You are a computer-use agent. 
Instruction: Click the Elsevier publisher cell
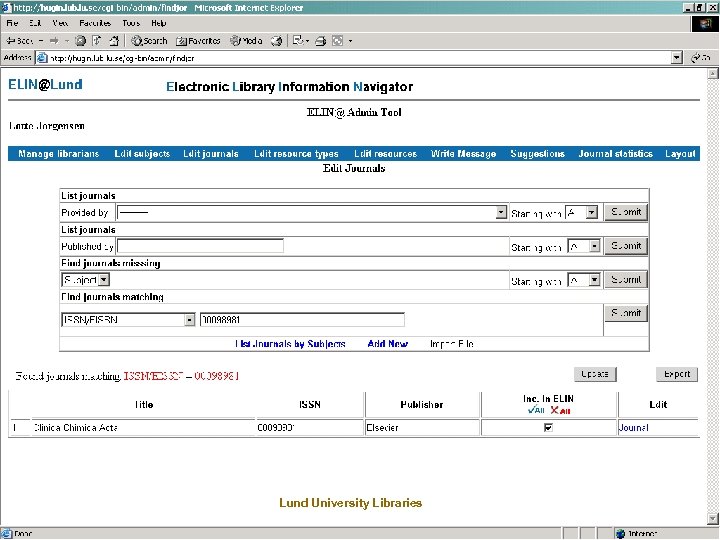(422, 428)
